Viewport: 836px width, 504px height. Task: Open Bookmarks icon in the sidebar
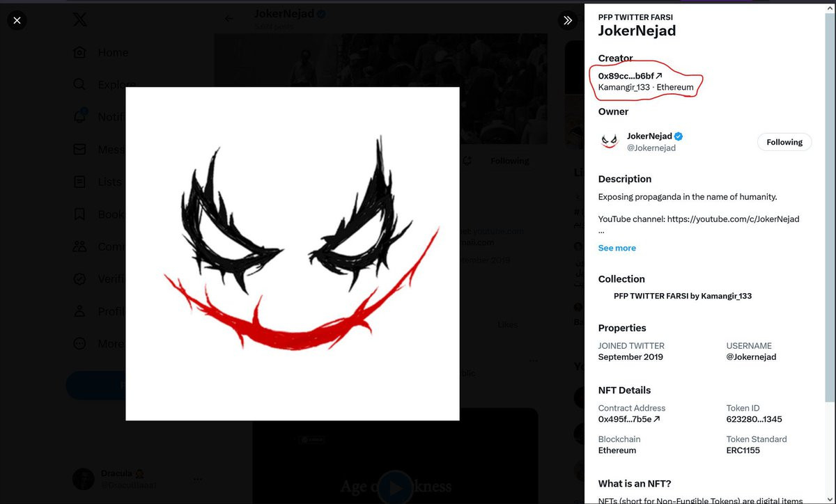[79, 214]
